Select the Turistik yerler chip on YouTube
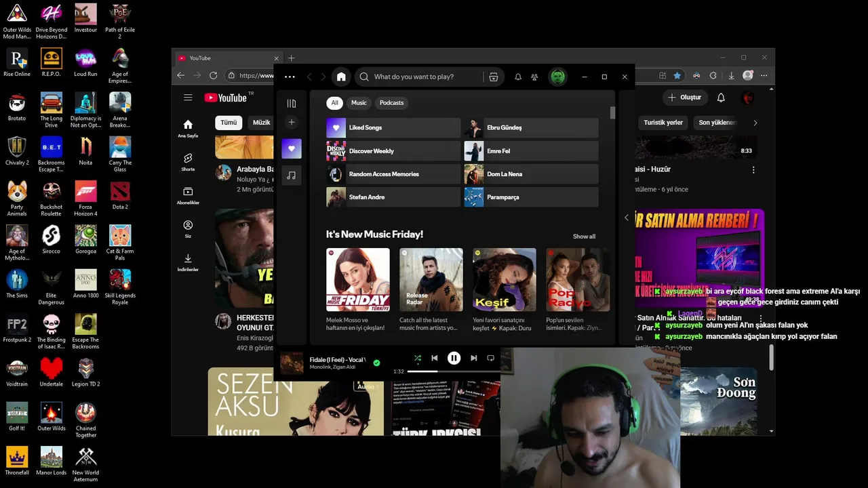 point(663,123)
